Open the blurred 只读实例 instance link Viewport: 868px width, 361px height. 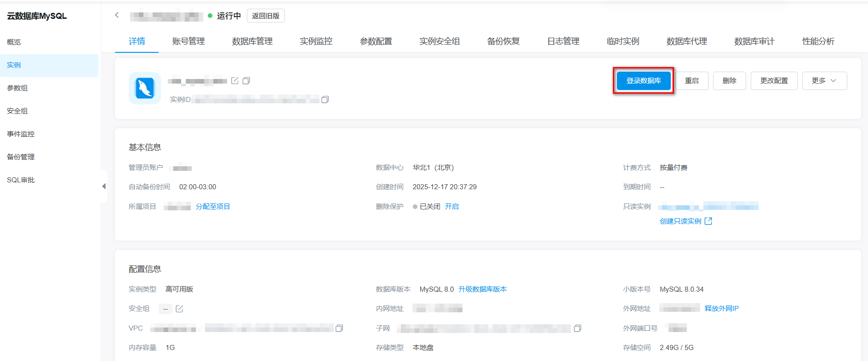click(x=709, y=206)
